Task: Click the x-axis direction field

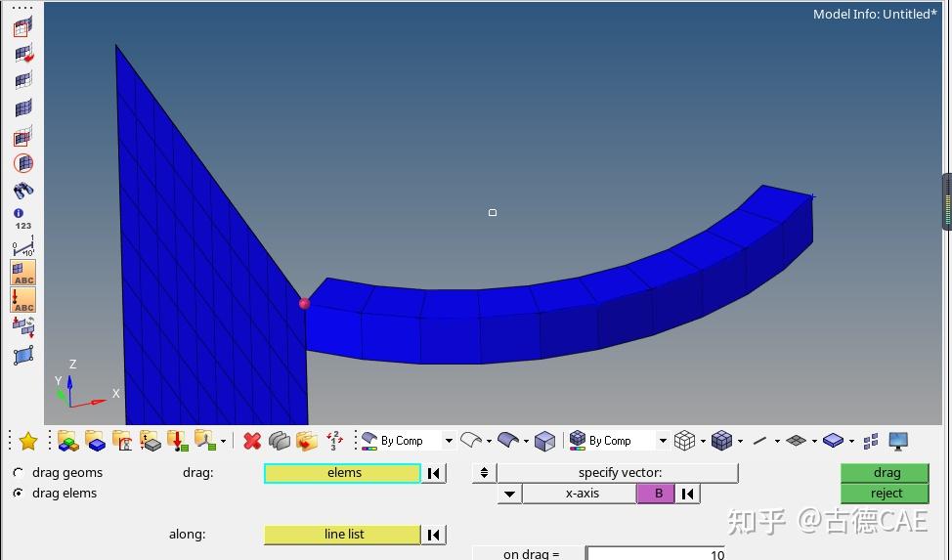Action: [580, 494]
